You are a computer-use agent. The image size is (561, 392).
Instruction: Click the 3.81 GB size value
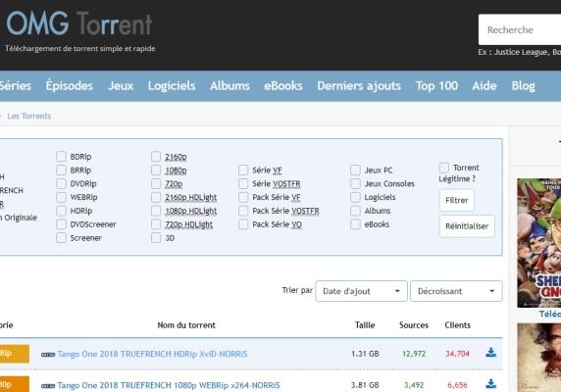pyautogui.click(x=365, y=385)
